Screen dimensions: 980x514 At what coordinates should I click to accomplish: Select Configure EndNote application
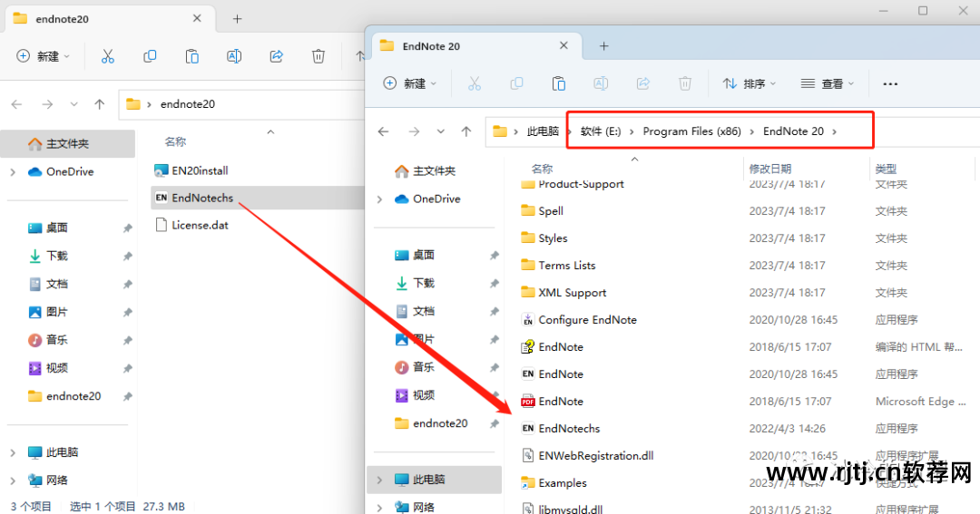587,320
